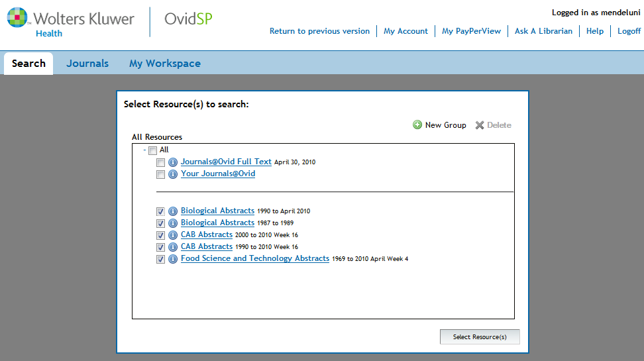Switch to the Search tab
This screenshot has height=361, width=644.
click(x=28, y=63)
